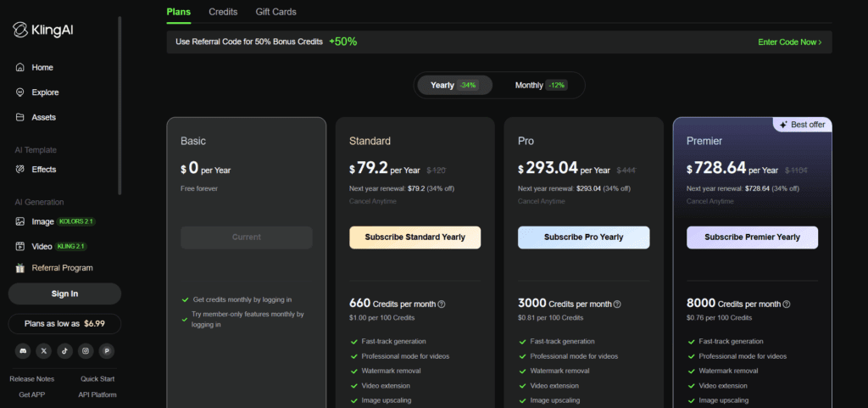The image size is (868, 408).
Task: Click the +50% bonus label
Action: (342, 42)
